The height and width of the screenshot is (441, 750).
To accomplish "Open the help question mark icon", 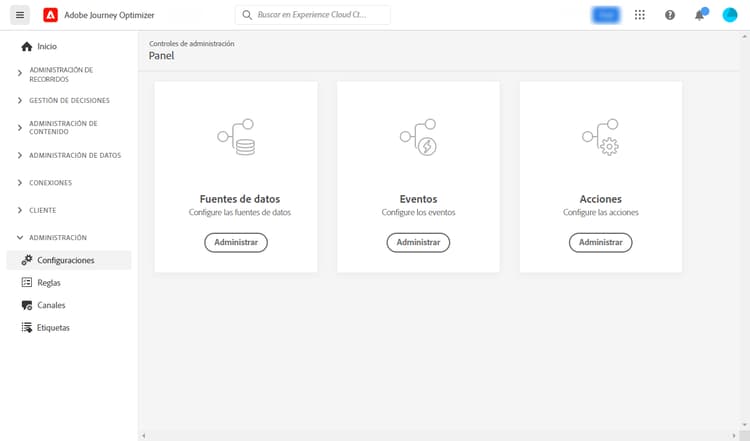I will [x=670, y=15].
